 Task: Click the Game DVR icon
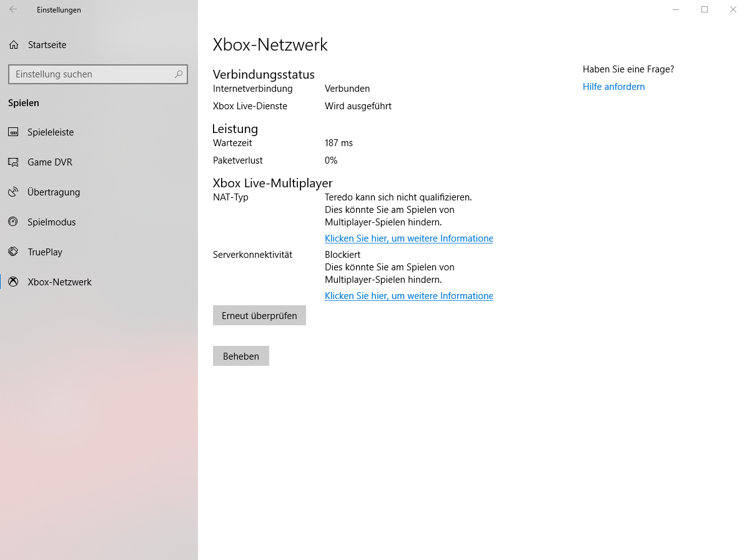click(14, 162)
